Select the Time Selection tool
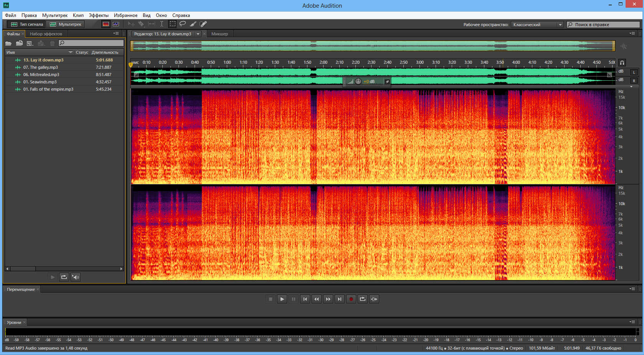 pyautogui.click(x=162, y=24)
